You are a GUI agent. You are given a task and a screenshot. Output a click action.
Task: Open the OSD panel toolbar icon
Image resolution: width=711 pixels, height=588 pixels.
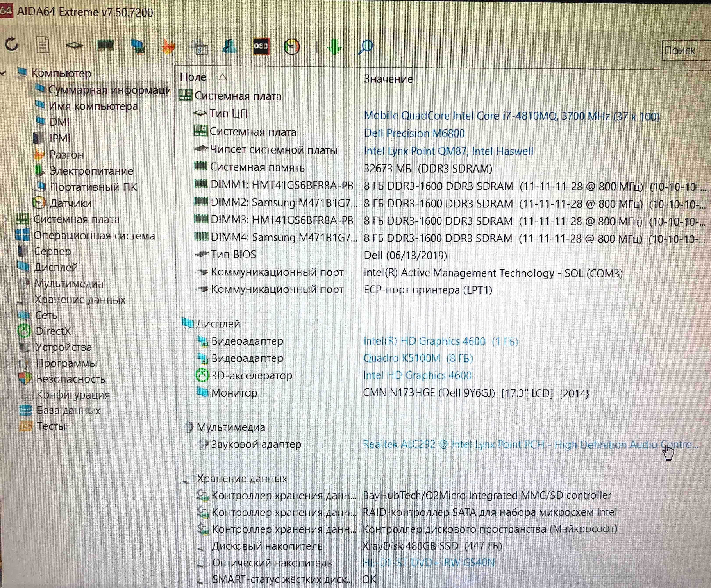pyautogui.click(x=261, y=46)
